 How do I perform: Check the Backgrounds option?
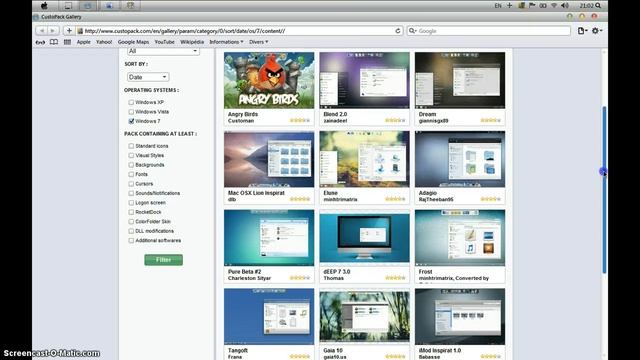(131, 165)
